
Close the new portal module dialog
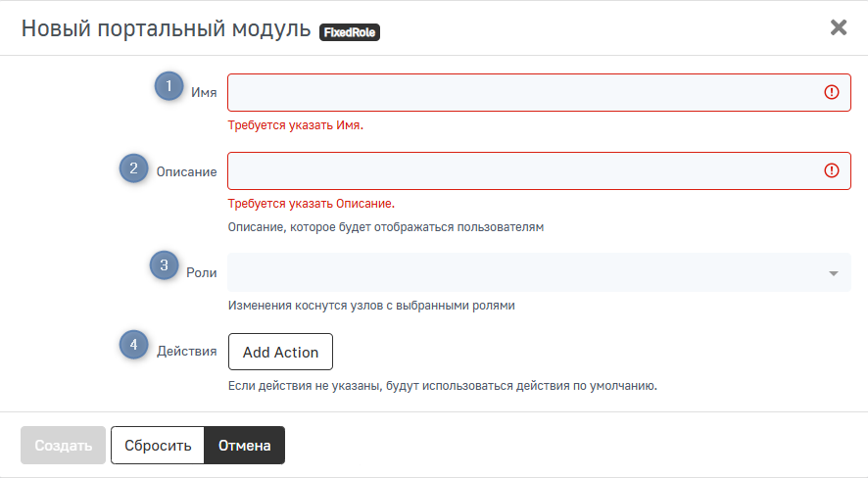[839, 27]
